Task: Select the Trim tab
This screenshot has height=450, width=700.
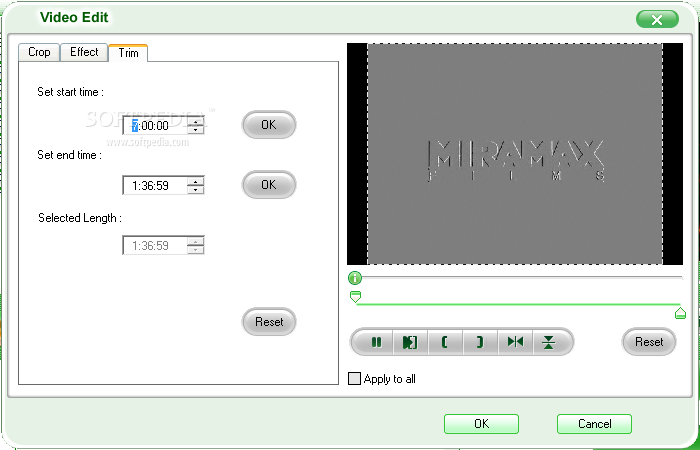Action: tap(128, 53)
